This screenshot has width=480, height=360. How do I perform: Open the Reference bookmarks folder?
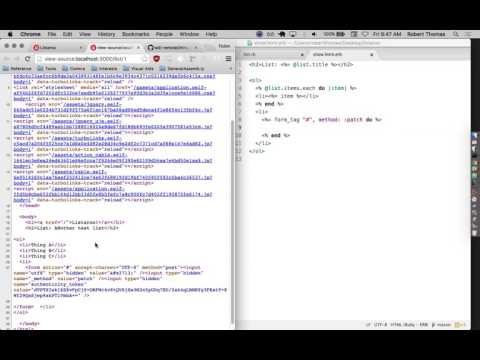(17, 68)
